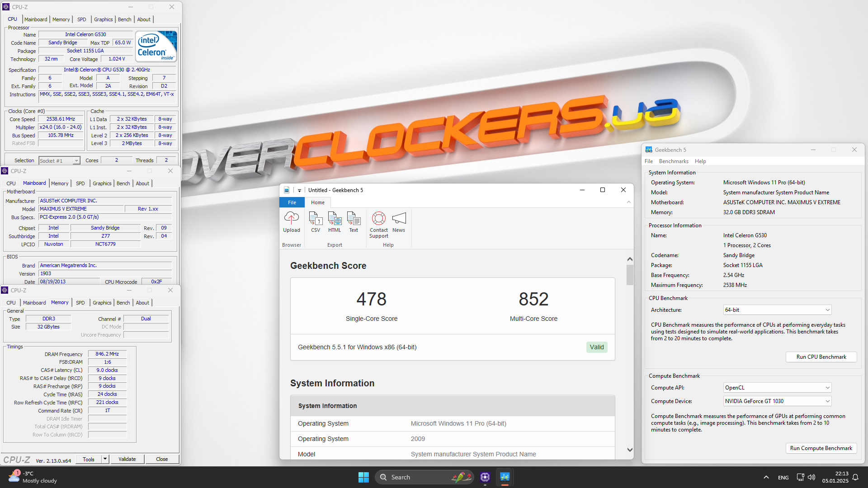Open the Compute API OpenCL dropdown

[777, 388]
